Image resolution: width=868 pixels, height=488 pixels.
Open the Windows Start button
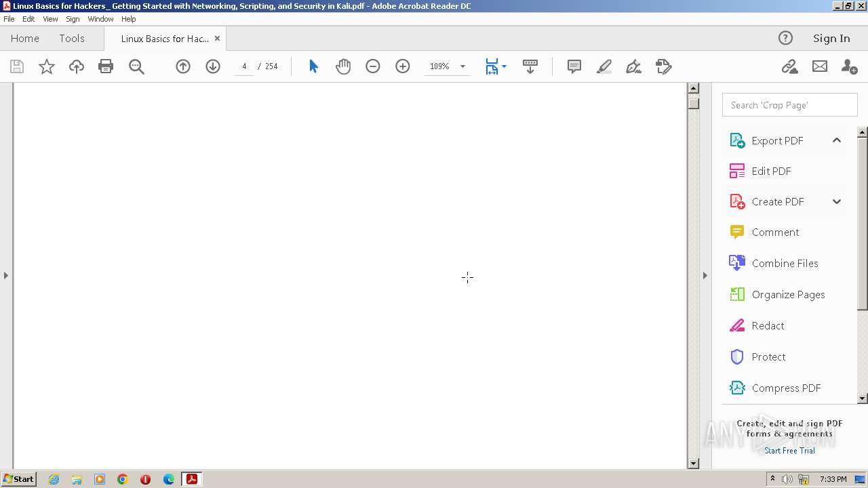[x=18, y=479]
